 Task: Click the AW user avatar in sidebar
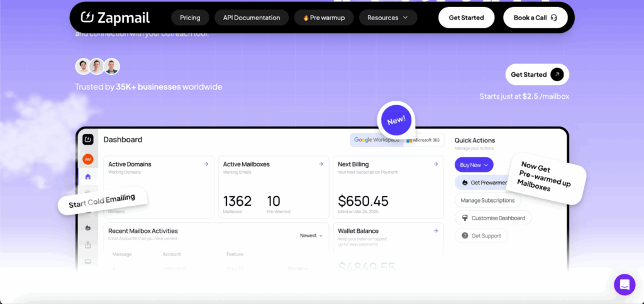click(x=88, y=159)
